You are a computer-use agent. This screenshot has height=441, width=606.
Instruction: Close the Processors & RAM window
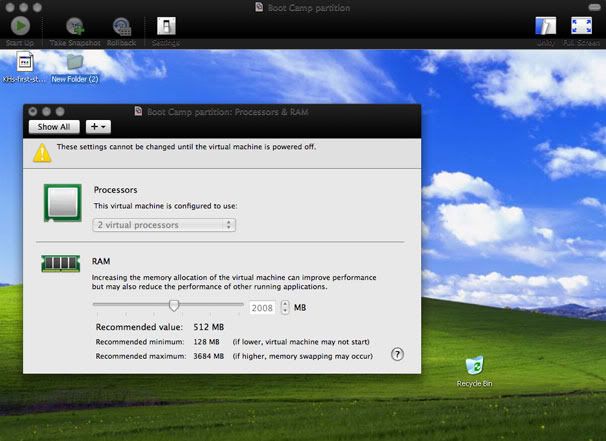click(33, 112)
